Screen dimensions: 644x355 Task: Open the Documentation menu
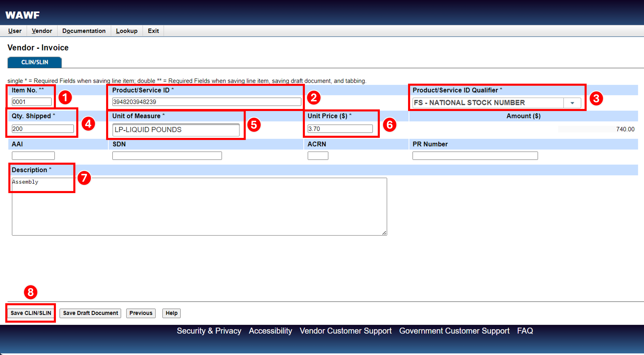click(x=84, y=31)
